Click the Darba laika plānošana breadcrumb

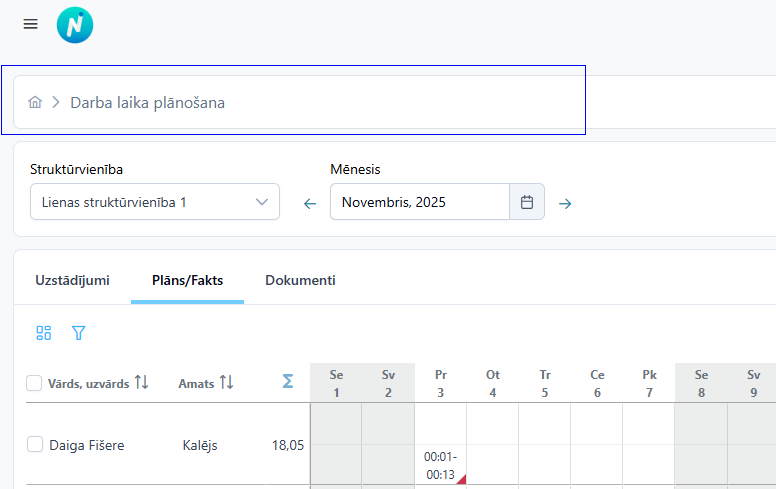pos(147,102)
